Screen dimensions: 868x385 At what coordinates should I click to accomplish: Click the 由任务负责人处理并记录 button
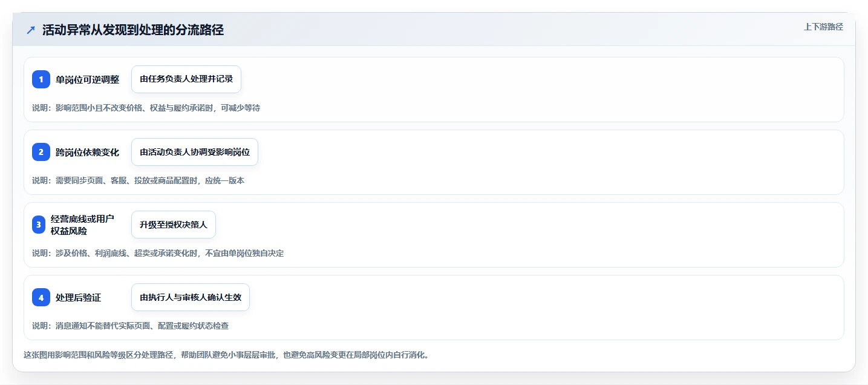click(186, 79)
